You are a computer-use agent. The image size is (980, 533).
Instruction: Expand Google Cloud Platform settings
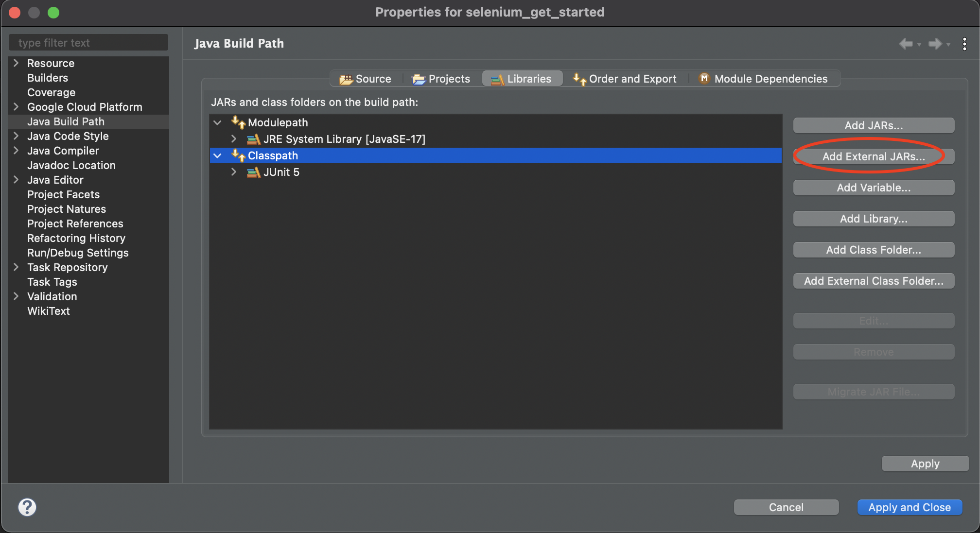point(16,107)
